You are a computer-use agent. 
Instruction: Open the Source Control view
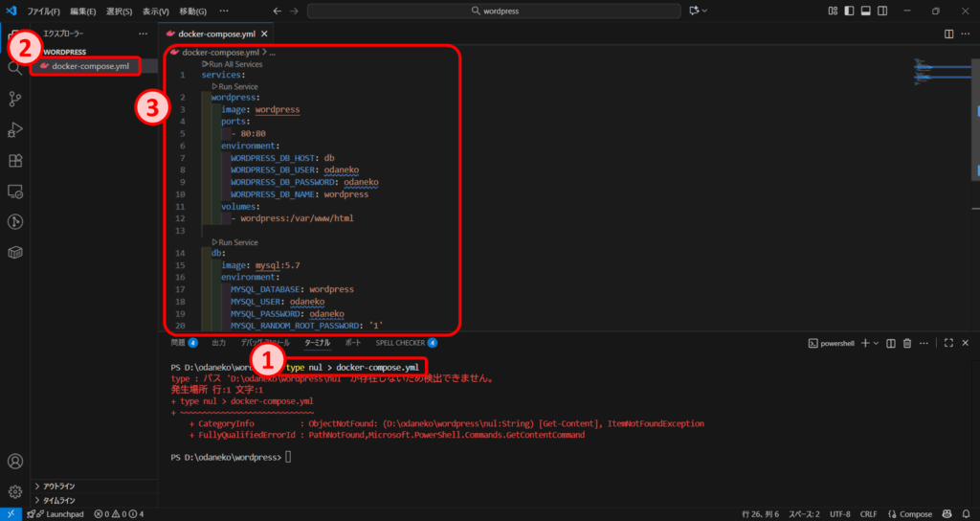pyautogui.click(x=14, y=99)
